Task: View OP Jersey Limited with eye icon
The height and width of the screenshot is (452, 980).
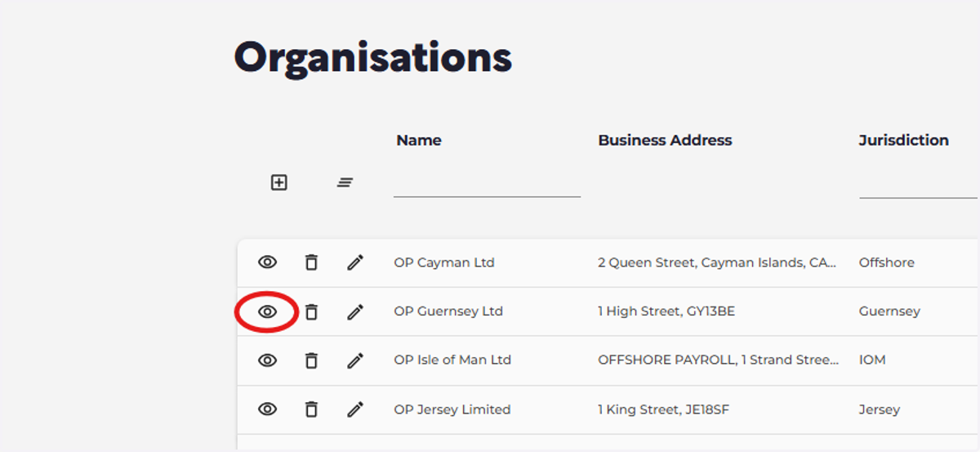Action: point(268,409)
